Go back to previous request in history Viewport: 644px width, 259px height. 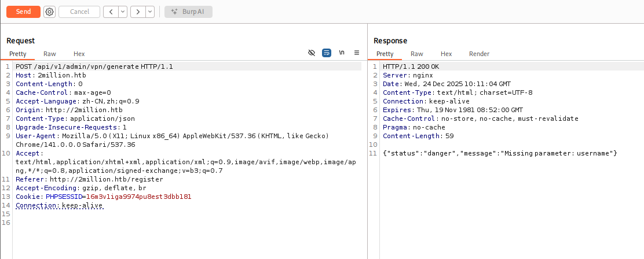(110, 12)
